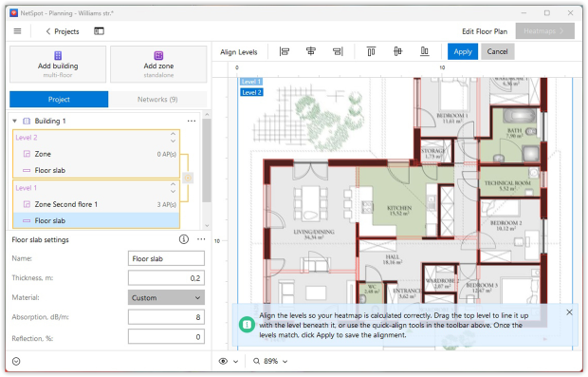The height and width of the screenshot is (377, 588).
Task: Select the Zone row under Level 2
Action: click(97, 154)
